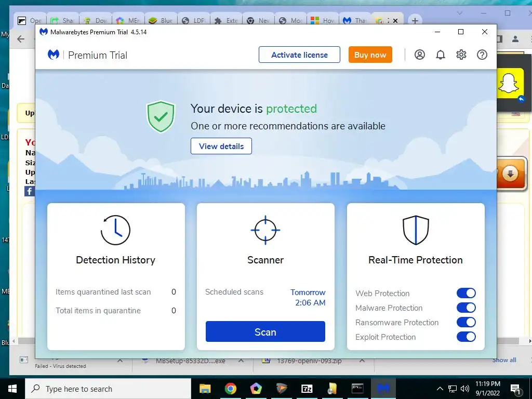Switch to the Sha browser tab
The image size is (532, 399).
63,21
